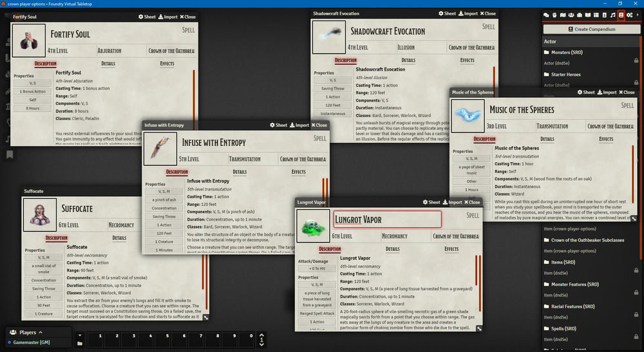
Task: Open the Chat Log sidebar tab
Action: pyautogui.click(x=547, y=15)
